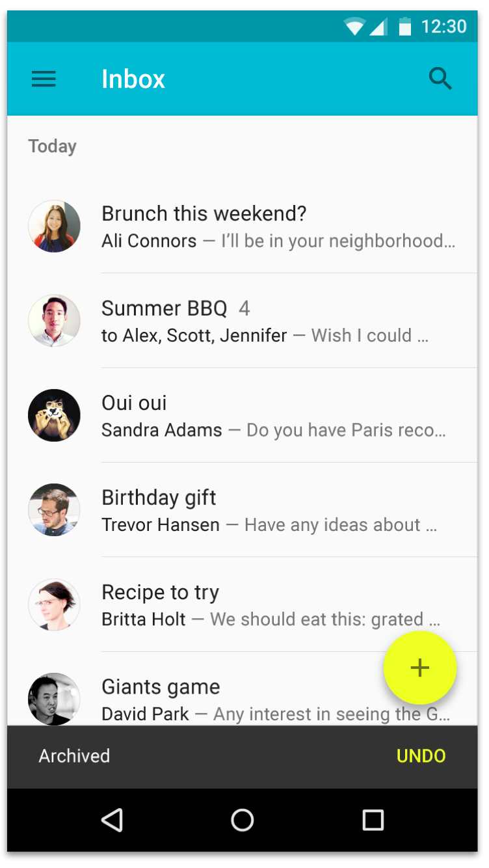Open the 'Recipe to try' email
The image size is (489, 868).
pos(260,605)
